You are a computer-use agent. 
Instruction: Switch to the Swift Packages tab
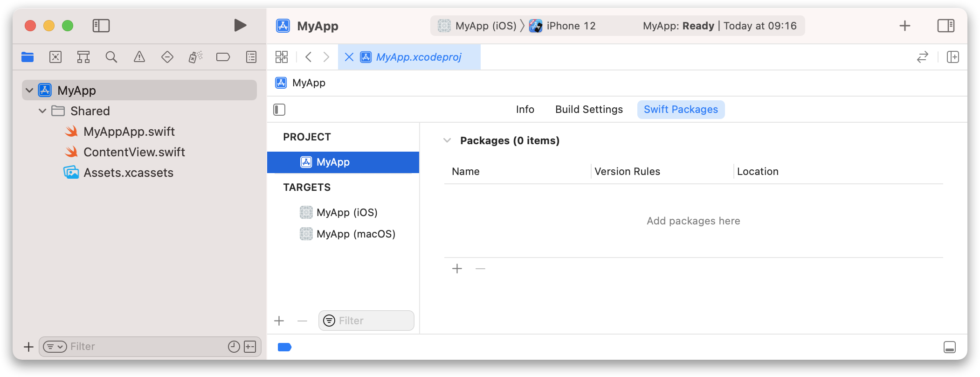click(681, 109)
